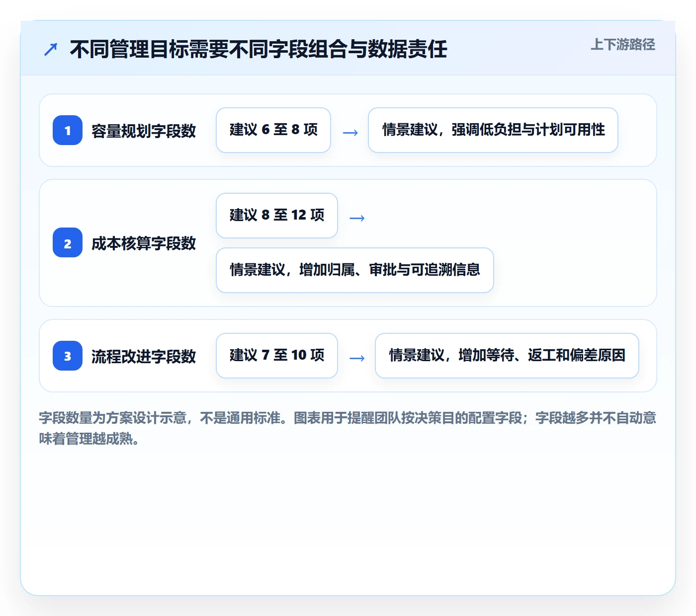Click the arrow after 建议 8 至 12 项
The image size is (696, 616).
click(x=357, y=218)
